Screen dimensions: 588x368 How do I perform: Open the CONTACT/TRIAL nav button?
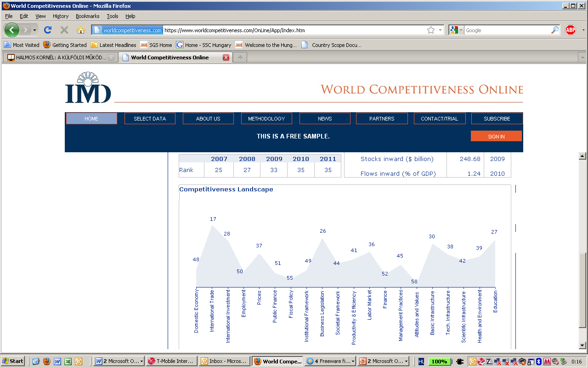pos(440,119)
